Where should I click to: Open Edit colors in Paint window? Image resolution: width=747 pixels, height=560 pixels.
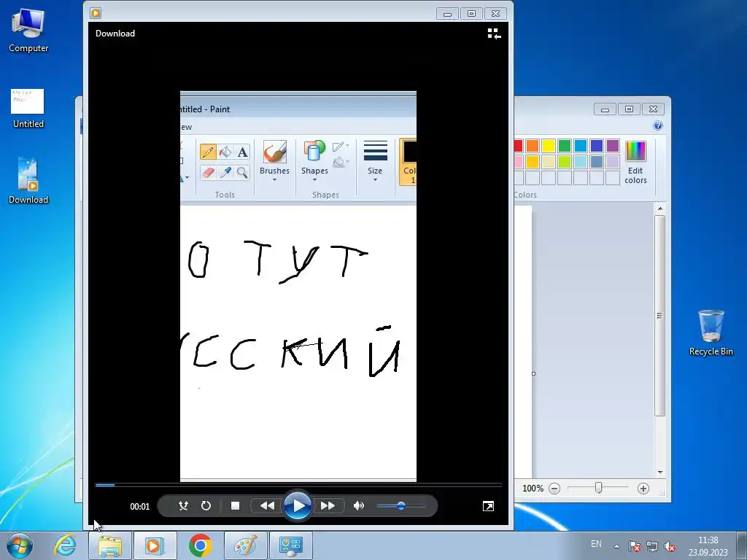pos(635,163)
